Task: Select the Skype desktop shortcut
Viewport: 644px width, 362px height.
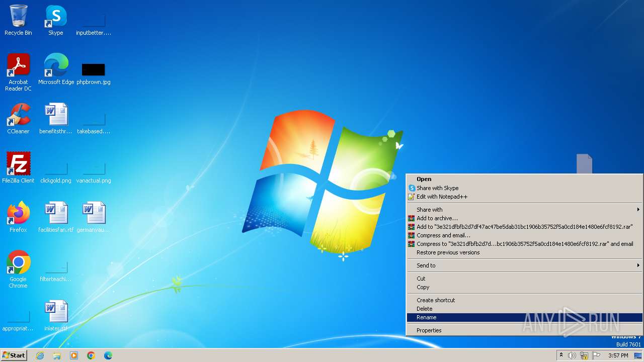Action: coord(56,20)
